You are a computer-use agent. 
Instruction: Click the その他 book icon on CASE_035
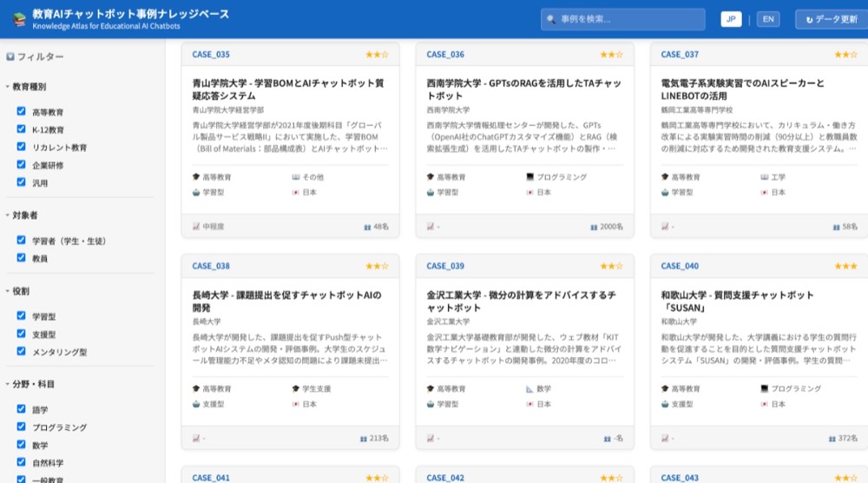(296, 176)
